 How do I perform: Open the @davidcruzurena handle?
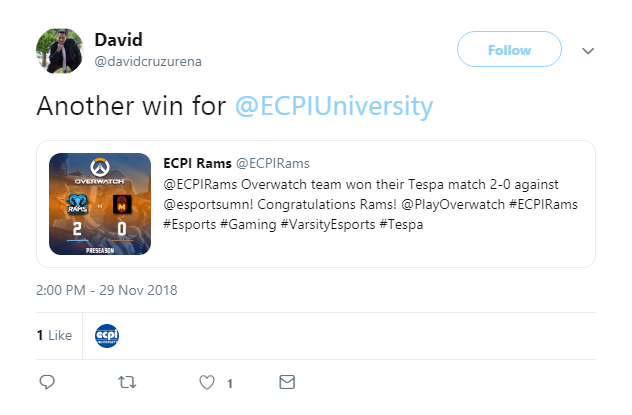(148, 61)
